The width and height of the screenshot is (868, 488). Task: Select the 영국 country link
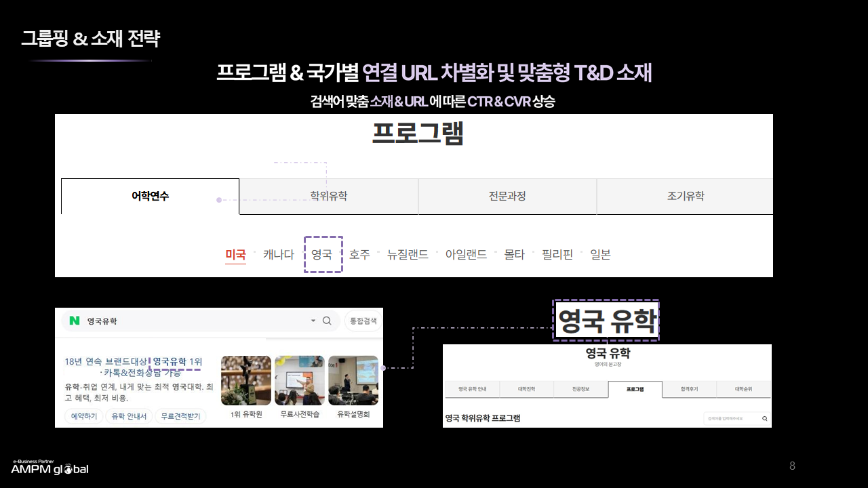[x=322, y=254]
